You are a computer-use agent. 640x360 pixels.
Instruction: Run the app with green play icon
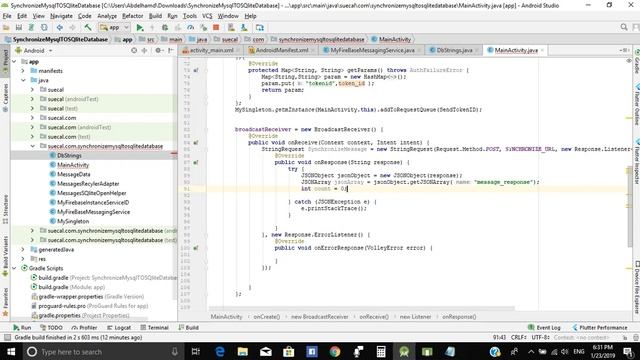140,27
